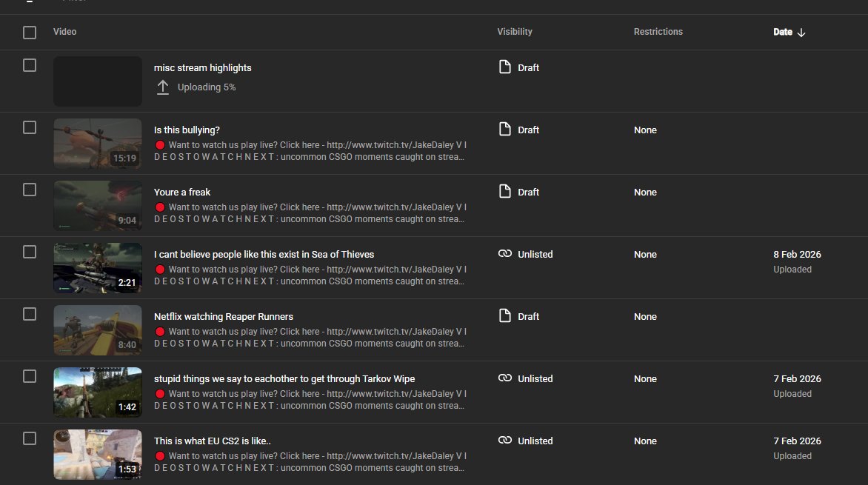Click red circle icon in Tarkov Wipe description
868x485 pixels.
coord(160,394)
